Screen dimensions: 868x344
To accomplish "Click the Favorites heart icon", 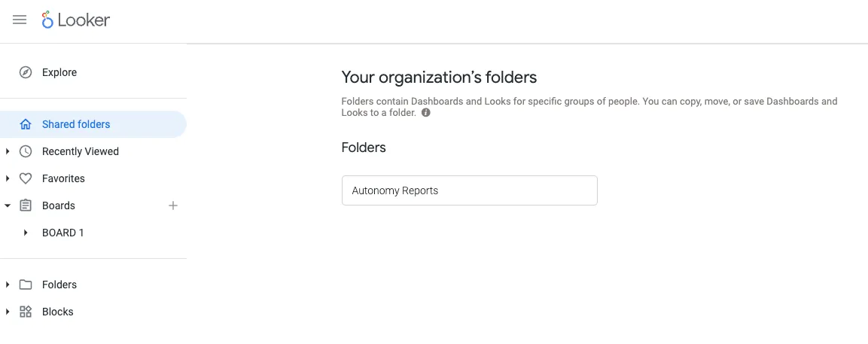I will [26, 179].
